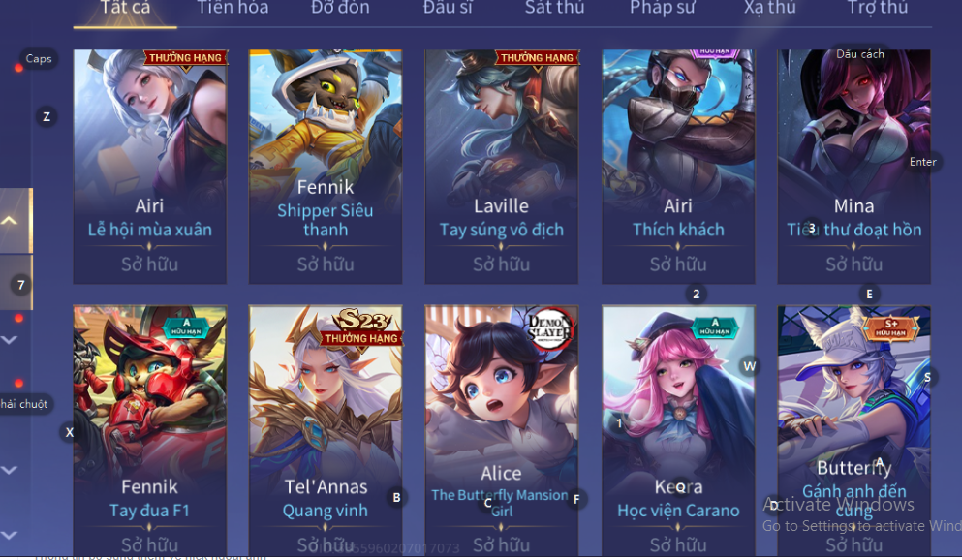Click the S+ Hữu Hạn badge on Butterfly

pyautogui.click(x=891, y=327)
